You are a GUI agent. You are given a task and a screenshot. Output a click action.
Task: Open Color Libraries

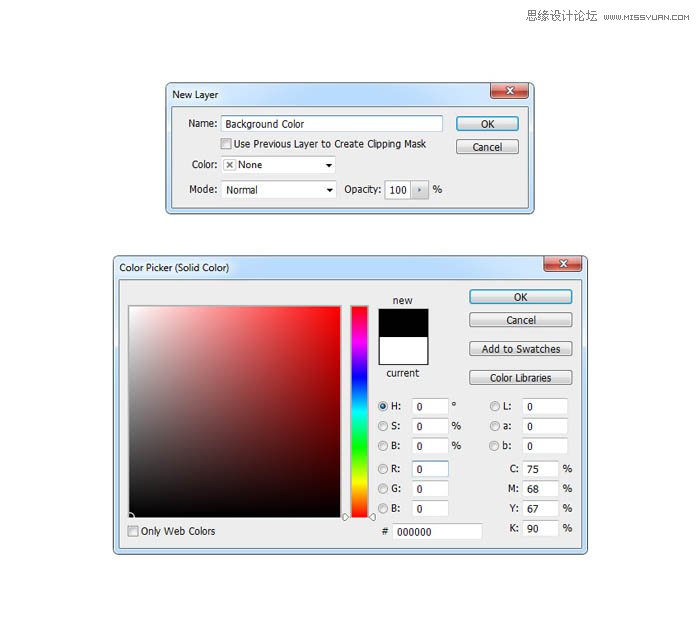tap(520, 378)
